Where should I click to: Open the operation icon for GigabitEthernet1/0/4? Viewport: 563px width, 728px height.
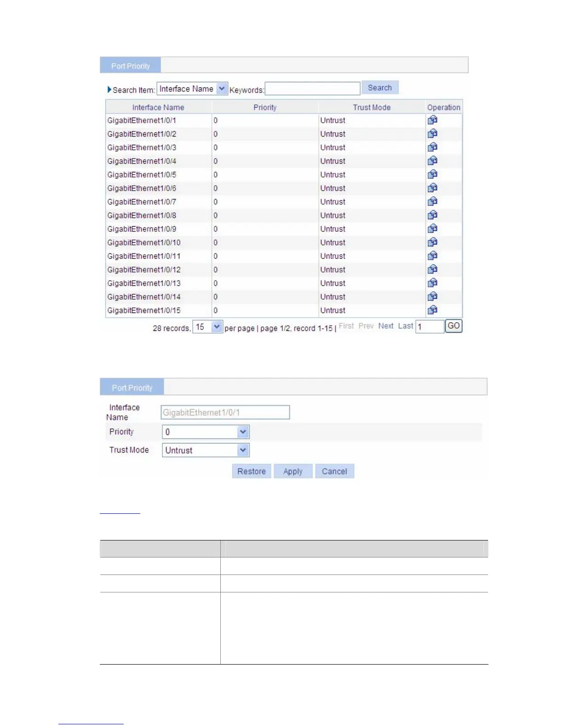(x=432, y=161)
